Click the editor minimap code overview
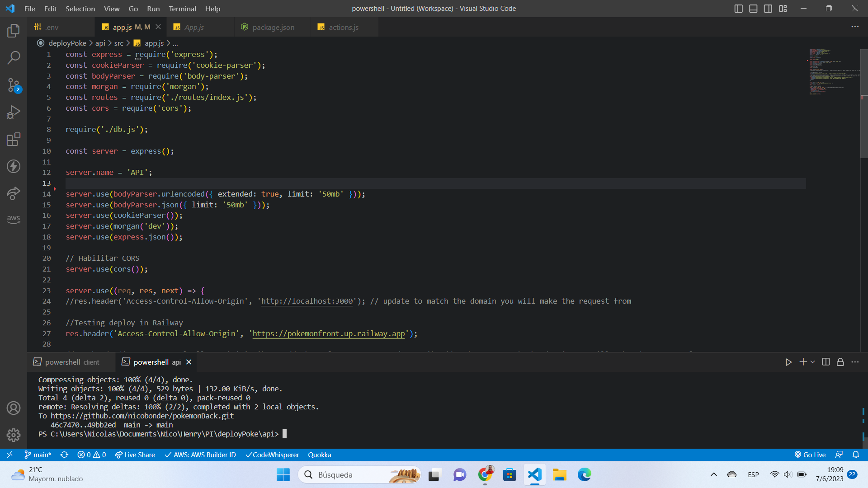 [x=834, y=72]
